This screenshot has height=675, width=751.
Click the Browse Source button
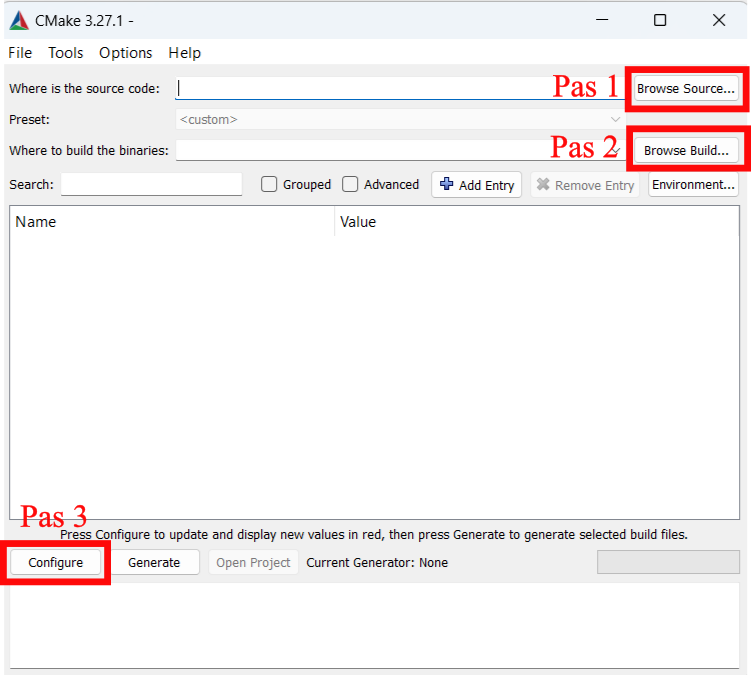point(686,89)
